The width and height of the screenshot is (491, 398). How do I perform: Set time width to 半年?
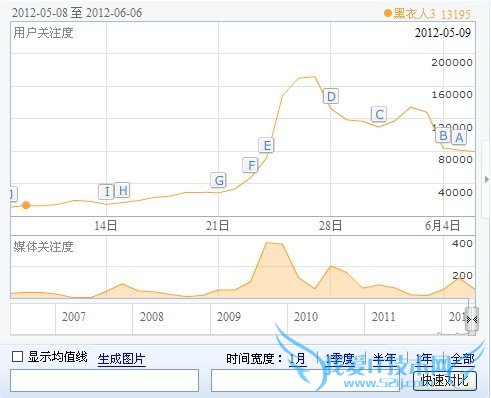(385, 359)
